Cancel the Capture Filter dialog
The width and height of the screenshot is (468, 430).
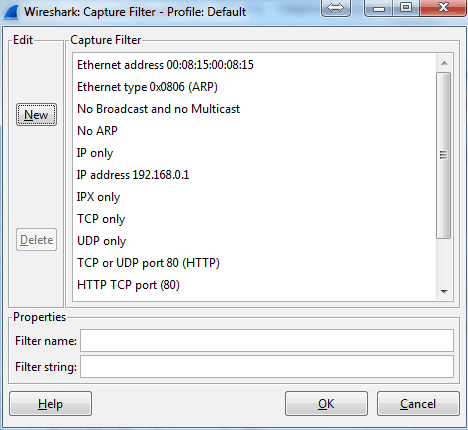coord(418,404)
